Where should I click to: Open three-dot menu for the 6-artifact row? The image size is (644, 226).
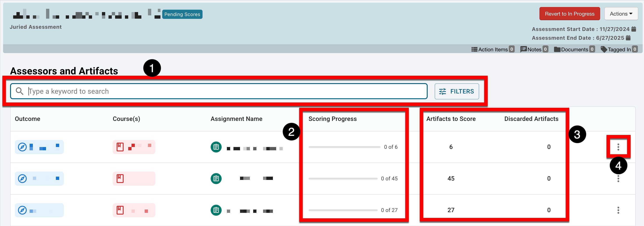pos(618,147)
